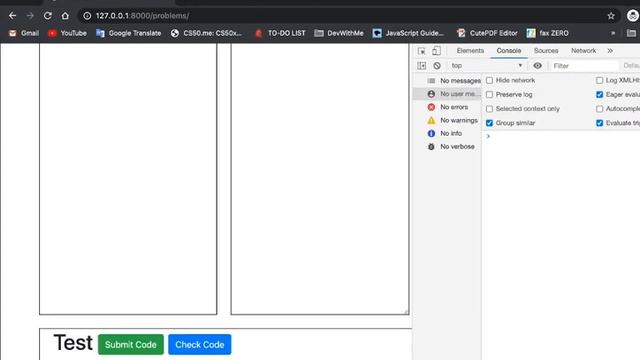
Task: Click inside the right code textarea
Action: 320,179
